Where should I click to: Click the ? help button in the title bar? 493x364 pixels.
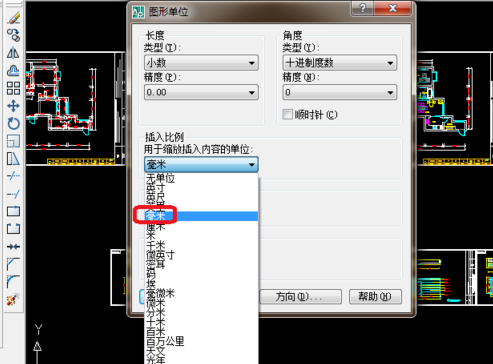click(362, 8)
